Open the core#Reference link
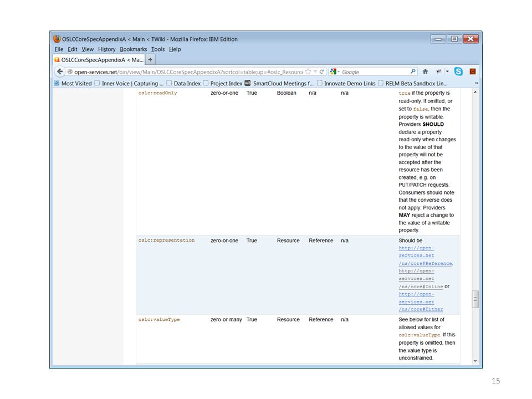Viewport: 532px width, 399px height. pos(426,255)
